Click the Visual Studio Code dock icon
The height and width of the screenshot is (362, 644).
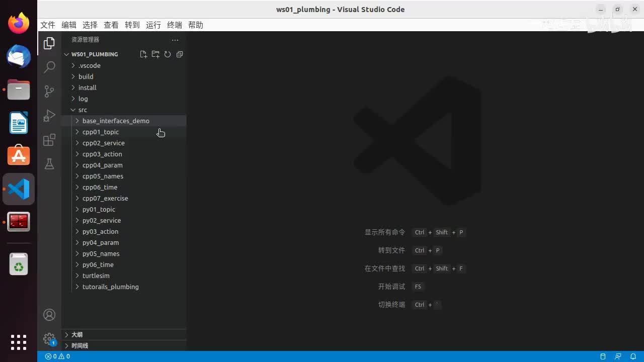(x=19, y=189)
